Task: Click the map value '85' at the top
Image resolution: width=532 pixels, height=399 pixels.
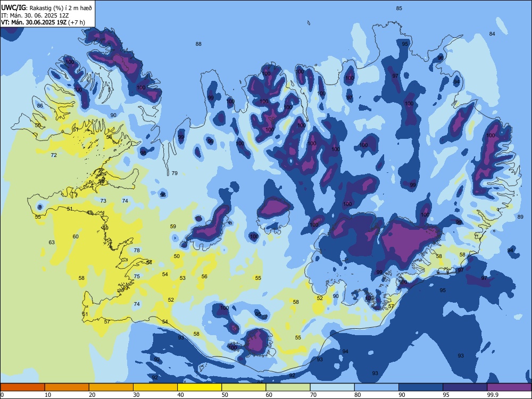Action: 399,8
